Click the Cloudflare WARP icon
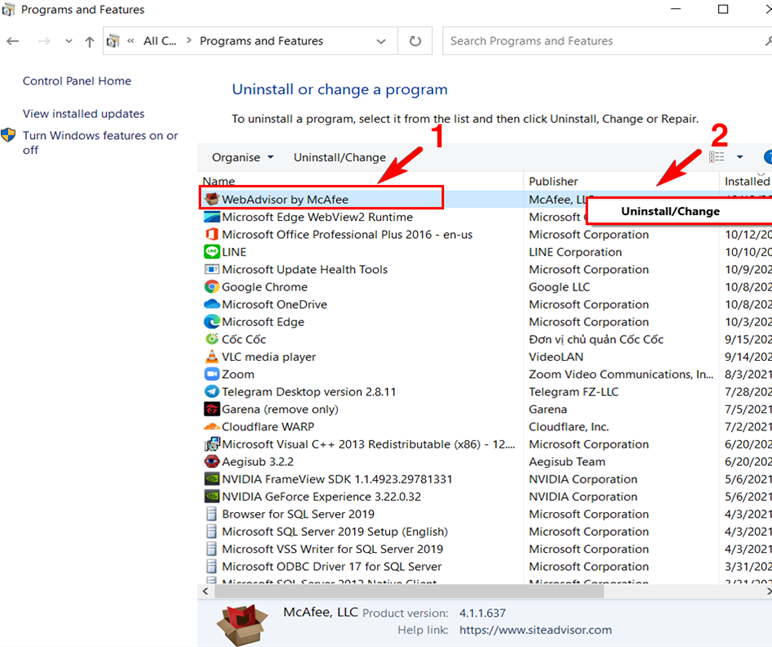Viewport: 772px width, 647px height. pyautogui.click(x=212, y=426)
